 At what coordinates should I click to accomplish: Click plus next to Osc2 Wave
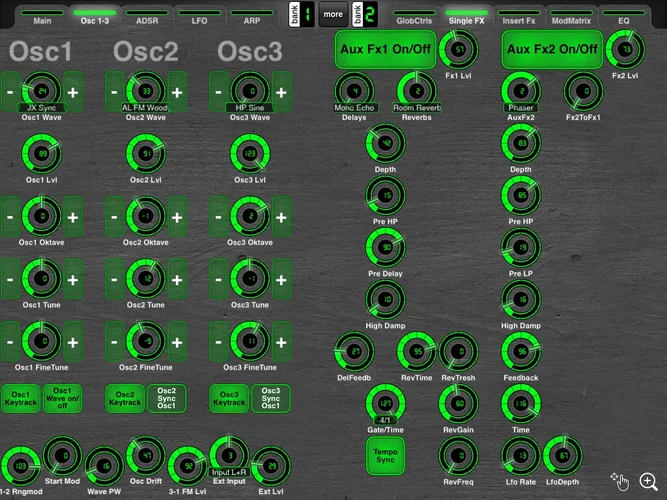tap(177, 92)
